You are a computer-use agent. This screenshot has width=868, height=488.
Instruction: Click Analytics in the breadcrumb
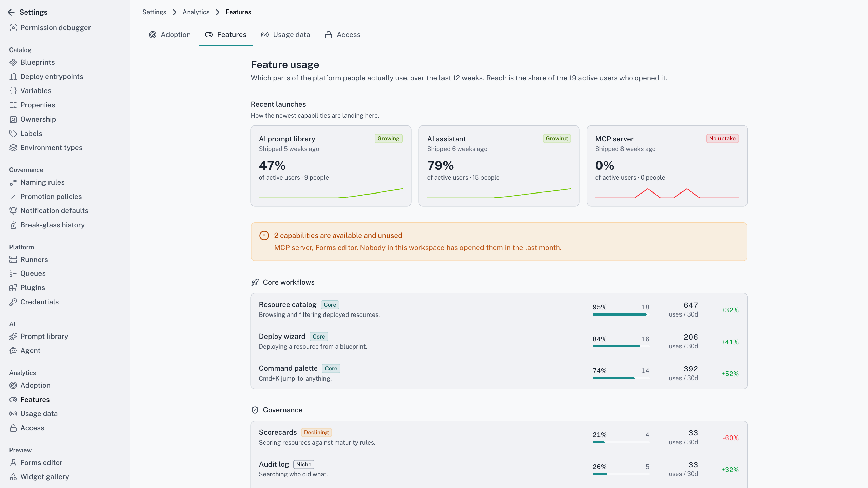[x=196, y=12]
